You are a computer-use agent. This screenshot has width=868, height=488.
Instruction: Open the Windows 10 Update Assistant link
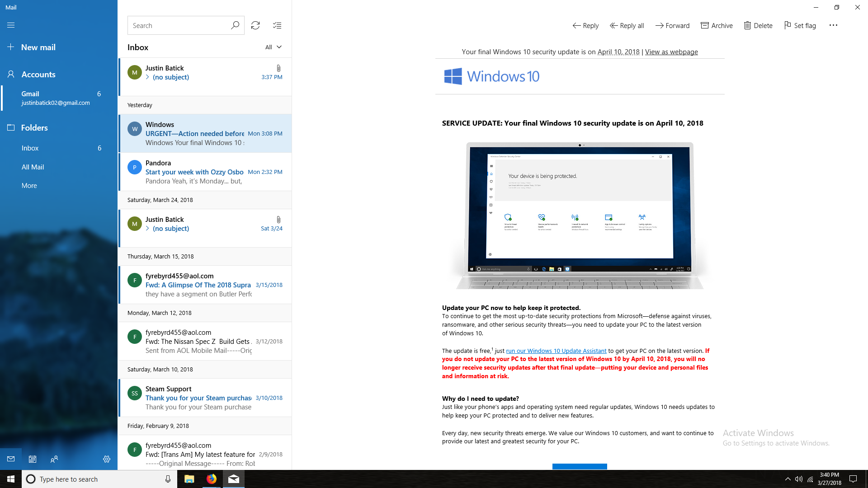click(556, 351)
